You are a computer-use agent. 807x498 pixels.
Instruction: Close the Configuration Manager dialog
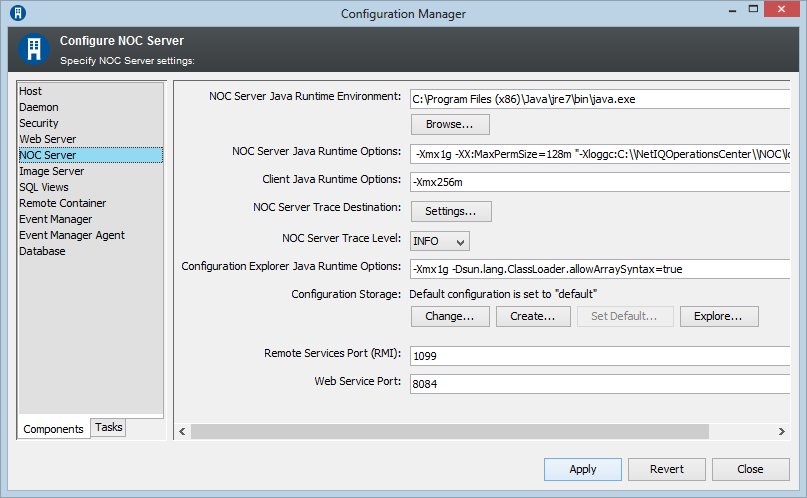750,469
